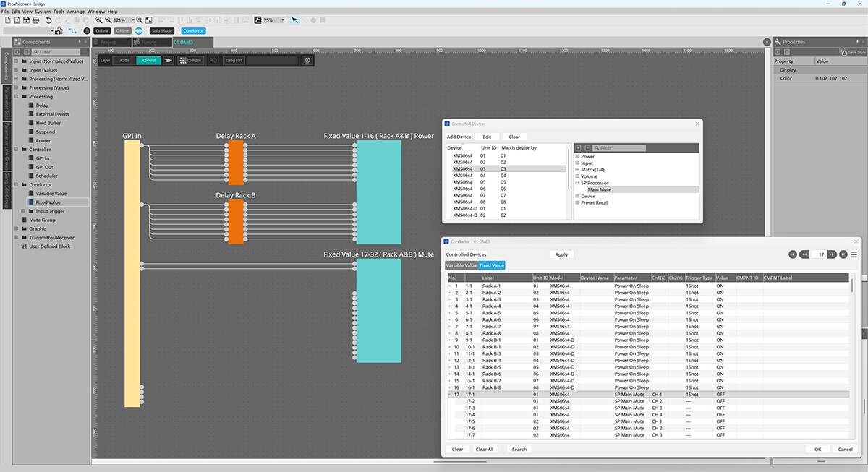The height and width of the screenshot is (472, 868).
Task: Toggle Solo Mode
Action: click(161, 31)
